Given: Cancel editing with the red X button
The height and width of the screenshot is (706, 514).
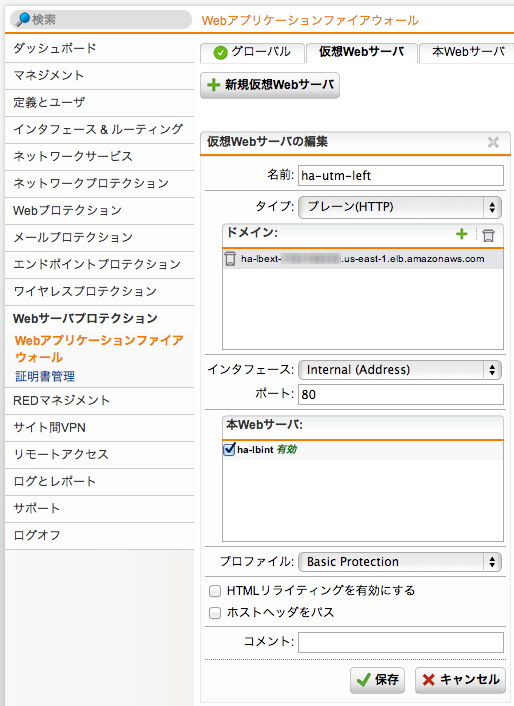Looking at the screenshot, I should [x=460, y=680].
